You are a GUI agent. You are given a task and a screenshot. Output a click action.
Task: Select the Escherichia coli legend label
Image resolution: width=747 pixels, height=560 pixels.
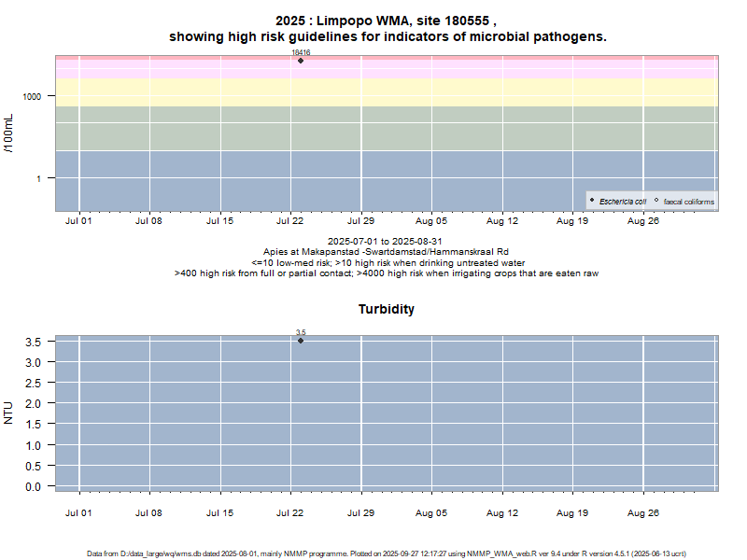(622, 202)
